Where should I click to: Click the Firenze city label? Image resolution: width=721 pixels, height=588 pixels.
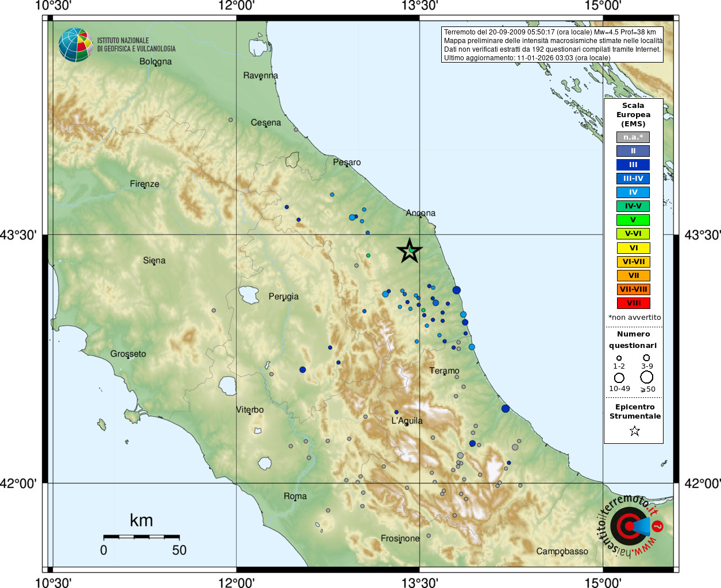(145, 184)
